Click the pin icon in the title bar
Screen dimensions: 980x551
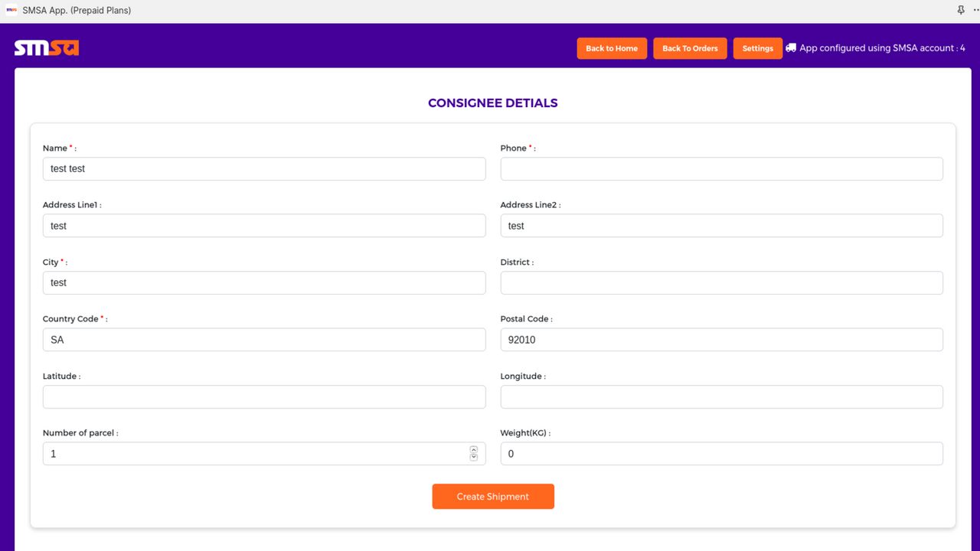click(x=960, y=10)
